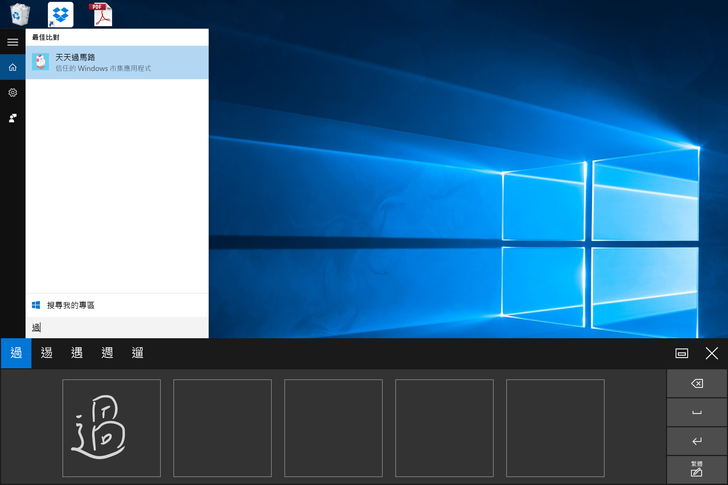This screenshot has width=728, height=485.
Task: Open the feedback icon in search sidebar
Action: pyautogui.click(x=13, y=118)
